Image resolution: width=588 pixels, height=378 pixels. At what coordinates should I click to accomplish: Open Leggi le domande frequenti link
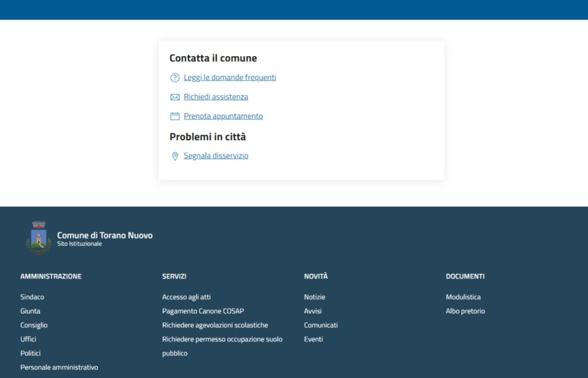pyautogui.click(x=230, y=78)
